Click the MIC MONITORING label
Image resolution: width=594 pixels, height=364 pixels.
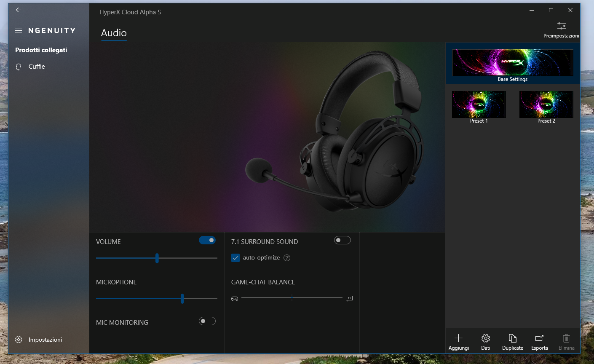pyautogui.click(x=122, y=323)
